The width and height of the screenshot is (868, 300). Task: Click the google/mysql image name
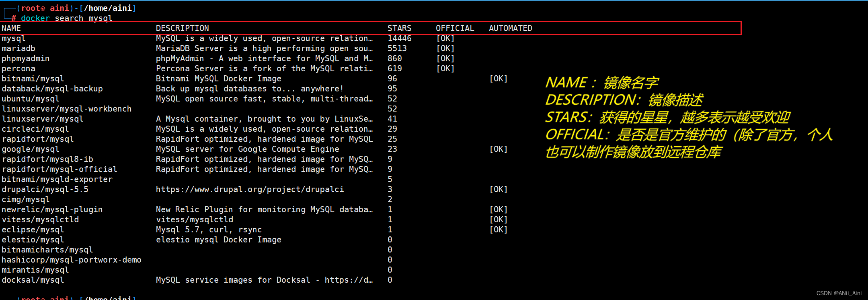point(31,149)
